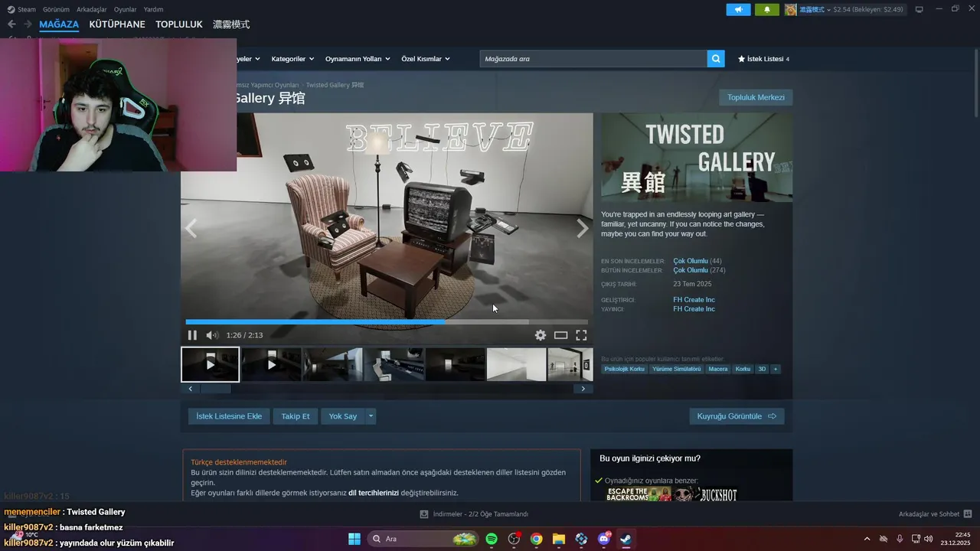The height and width of the screenshot is (551, 980).
Task: Open the dil tercihlerinizi link
Action: point(374,493)
